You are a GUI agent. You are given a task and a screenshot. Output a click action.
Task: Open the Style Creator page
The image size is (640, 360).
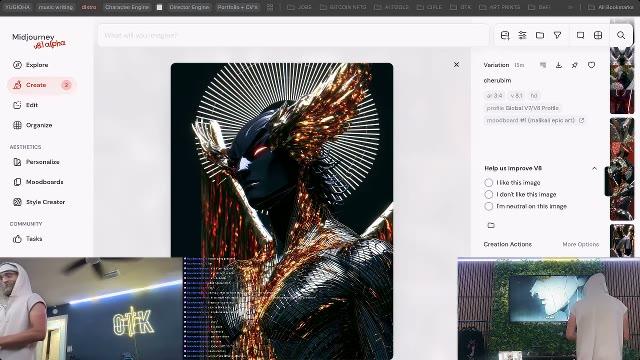pyautogui.click(x=39, y=202)
